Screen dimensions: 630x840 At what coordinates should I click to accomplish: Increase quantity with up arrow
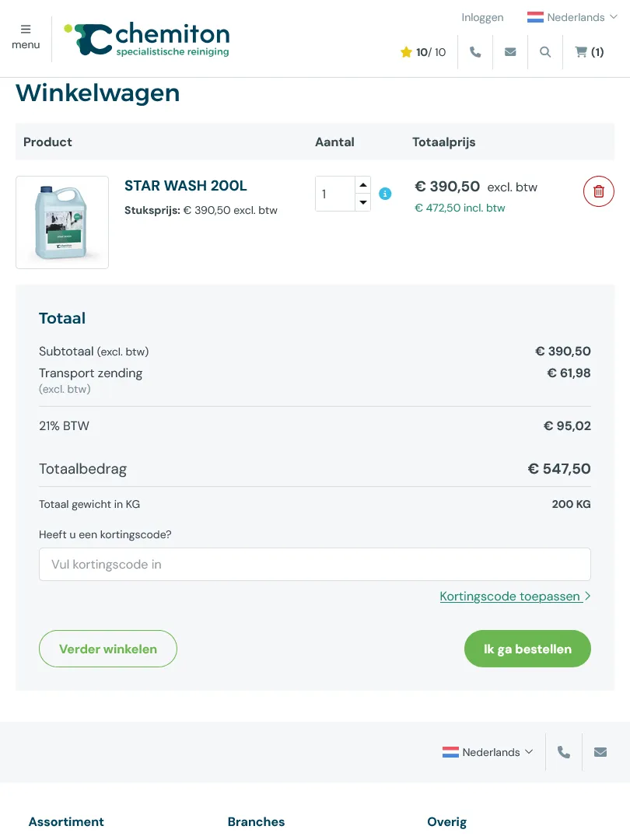[x=363, y=185]
